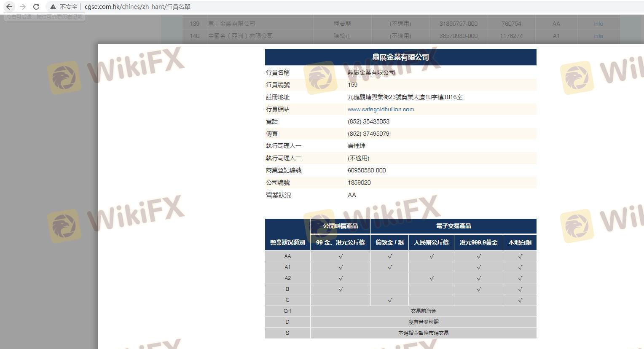Click the 鼎展金業有限公司 dialog title header

(400, 57)
